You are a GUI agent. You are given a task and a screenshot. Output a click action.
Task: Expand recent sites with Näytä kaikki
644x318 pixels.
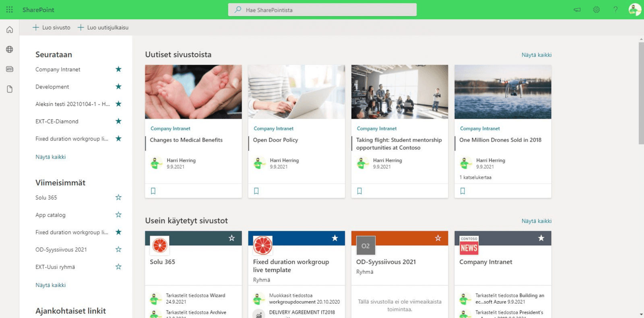coord(50,285)
